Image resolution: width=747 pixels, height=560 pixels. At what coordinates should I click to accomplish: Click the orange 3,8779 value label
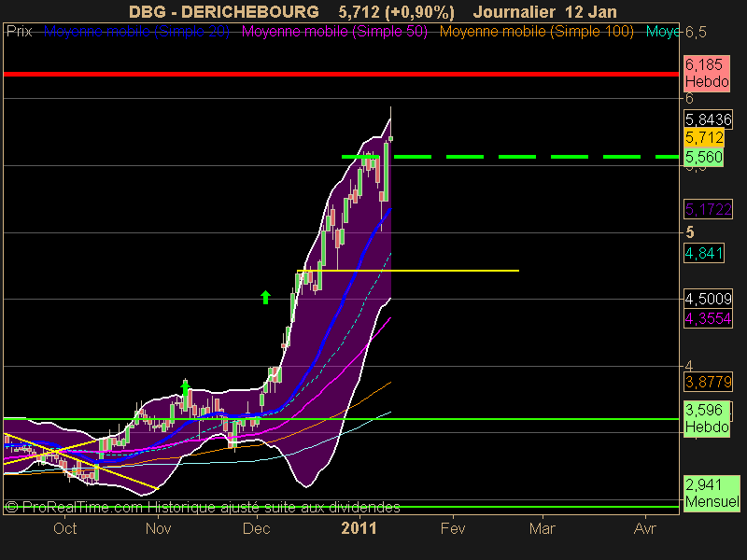(x=708, y=382)
